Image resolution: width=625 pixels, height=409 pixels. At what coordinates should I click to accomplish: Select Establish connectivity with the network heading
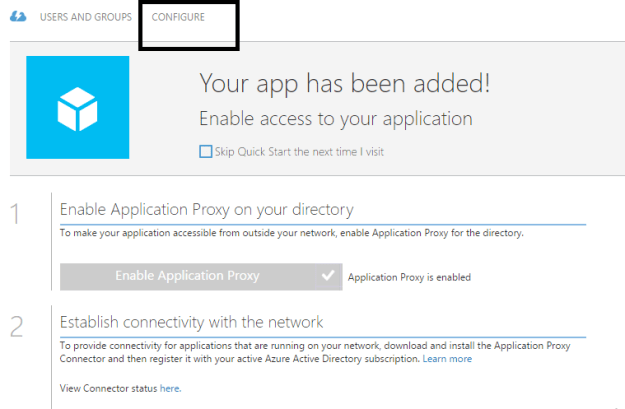click(191, 322)
